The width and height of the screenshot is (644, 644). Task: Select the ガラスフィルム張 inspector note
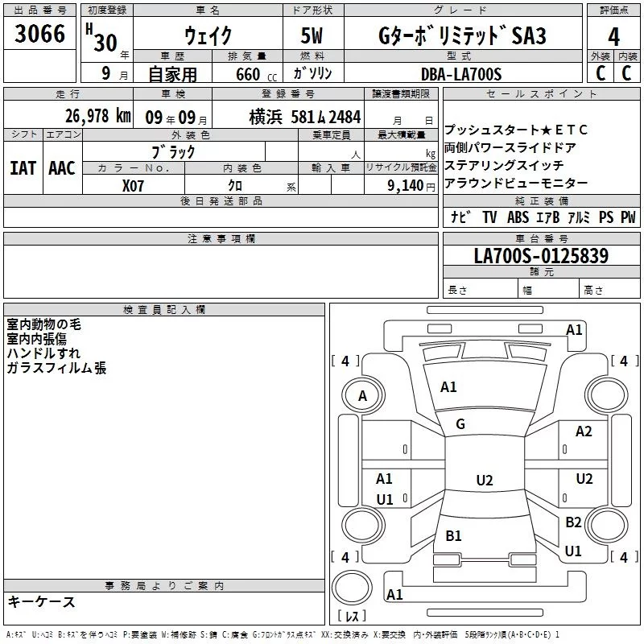56,368
